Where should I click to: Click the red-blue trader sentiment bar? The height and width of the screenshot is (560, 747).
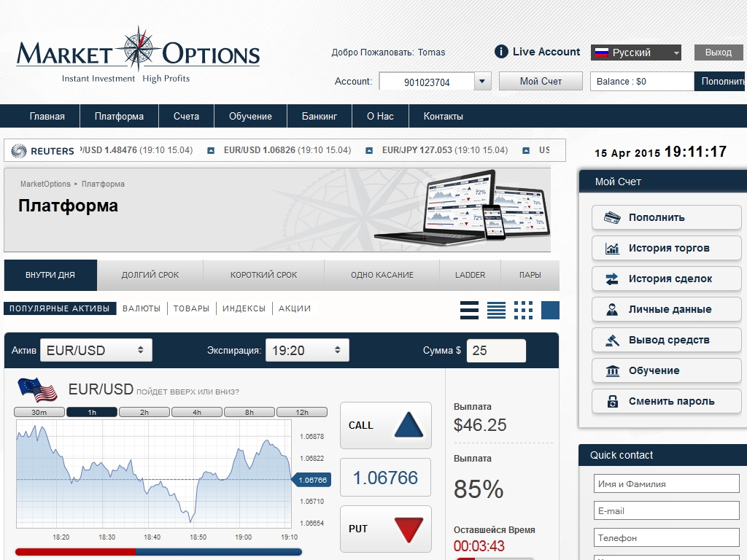tap(158, 552)
